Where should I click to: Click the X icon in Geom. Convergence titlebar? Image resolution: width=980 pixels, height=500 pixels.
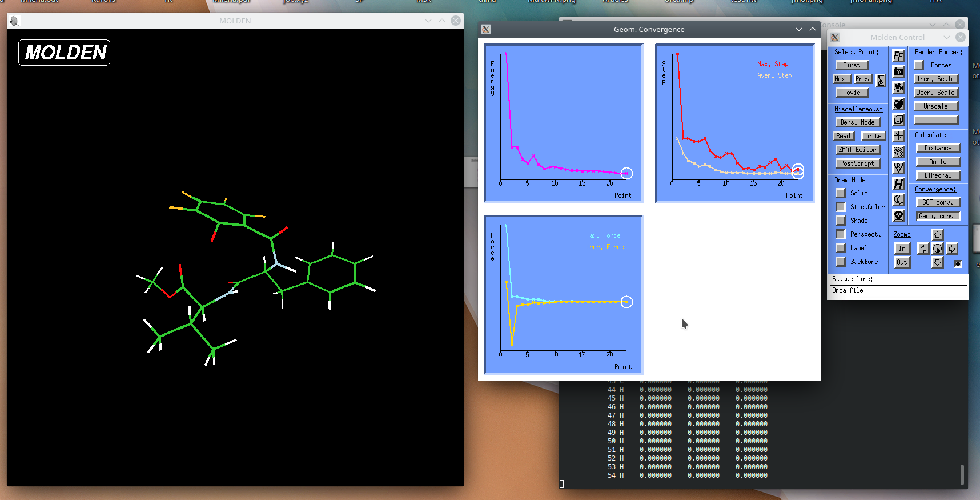pos(486,29)
